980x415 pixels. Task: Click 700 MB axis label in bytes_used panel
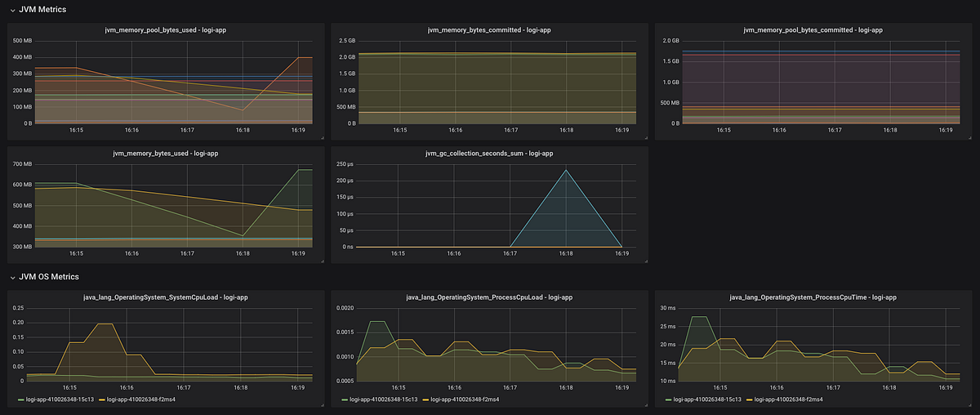(x=22, y=165)
